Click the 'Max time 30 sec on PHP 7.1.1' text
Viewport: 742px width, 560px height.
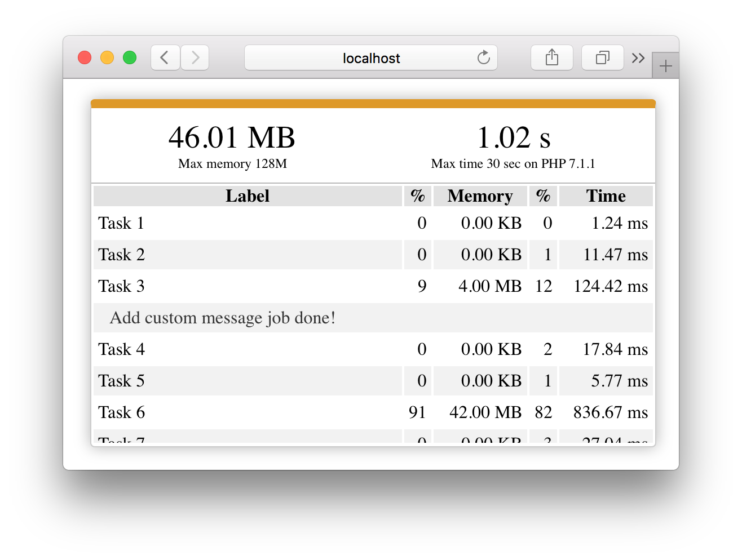point(514,164)
